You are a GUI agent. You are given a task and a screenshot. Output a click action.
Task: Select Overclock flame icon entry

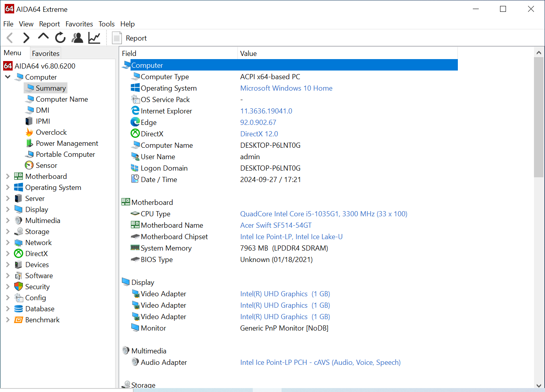(x=51, y=132)
